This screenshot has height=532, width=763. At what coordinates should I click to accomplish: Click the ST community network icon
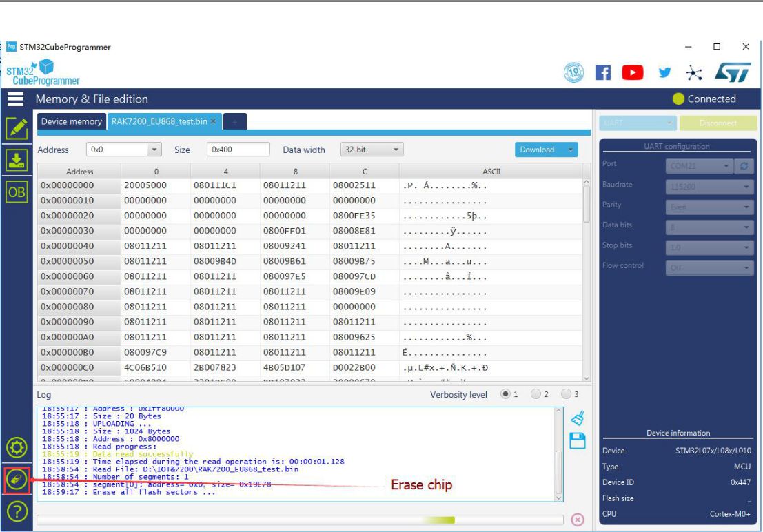pyautogui.click(x=694, y=73)
